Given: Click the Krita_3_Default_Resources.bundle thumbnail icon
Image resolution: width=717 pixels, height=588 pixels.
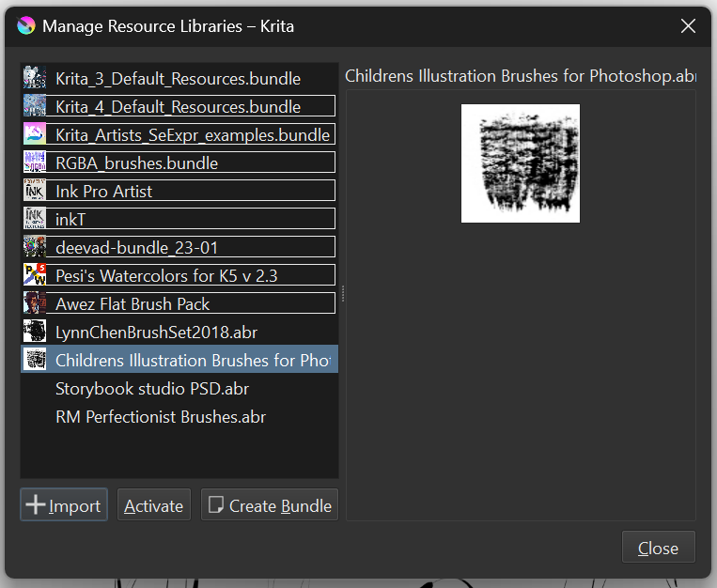Looking at the screenshot, I should point(35,78).
